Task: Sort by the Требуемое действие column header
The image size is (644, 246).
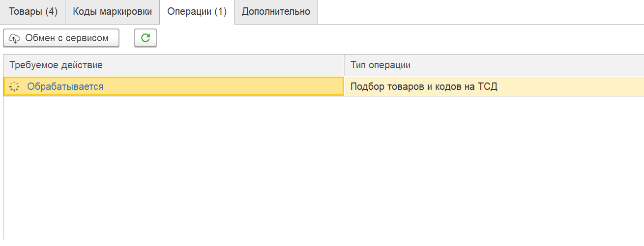Action: click(174, 65)
